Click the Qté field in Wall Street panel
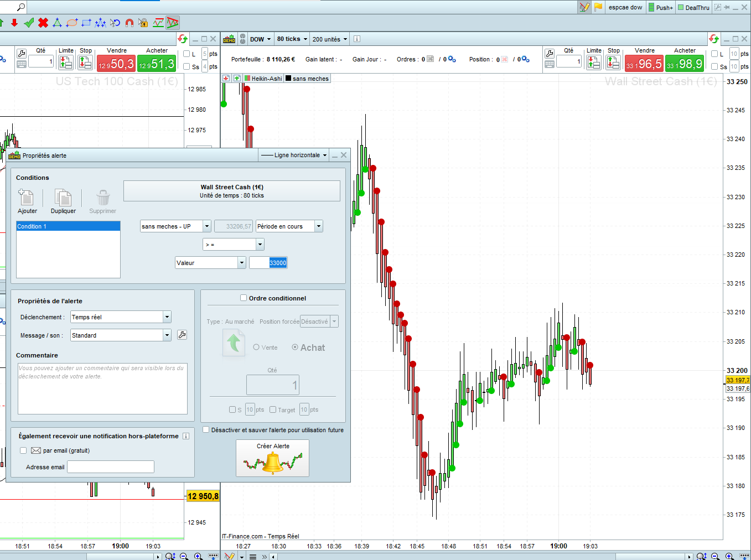Image resolution: width=751 pixels, height=560 pixels. (569, 61)
